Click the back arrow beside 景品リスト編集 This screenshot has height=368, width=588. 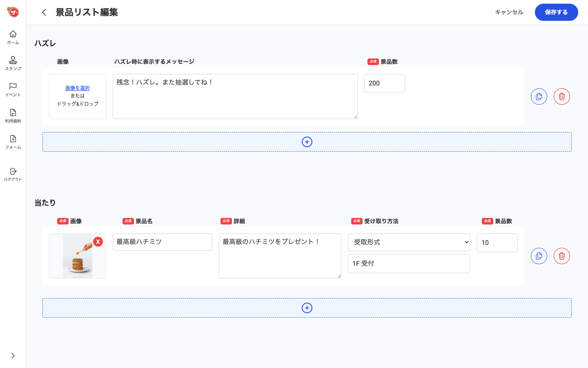[x=44, y=12]
